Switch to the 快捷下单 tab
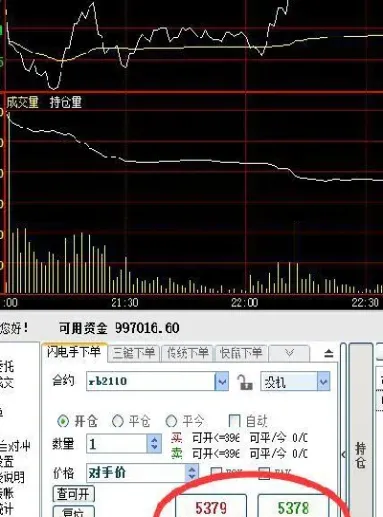 (241, 353)
